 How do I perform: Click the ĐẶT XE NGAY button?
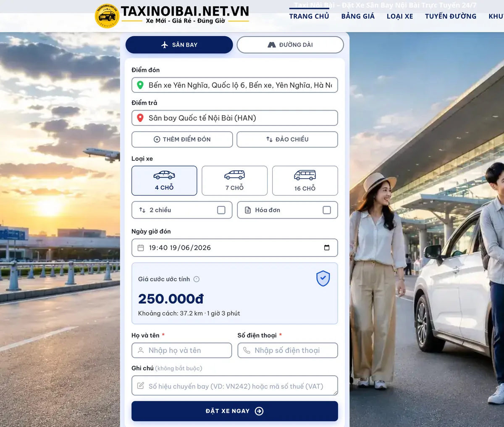[x=235, y=411]
